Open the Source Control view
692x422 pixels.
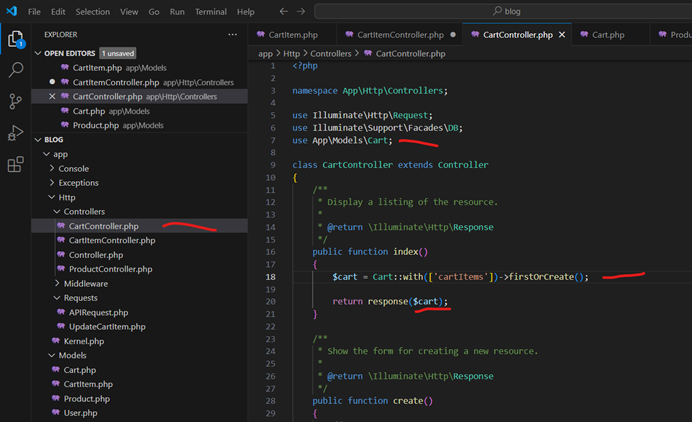click(x=16, y=101)
